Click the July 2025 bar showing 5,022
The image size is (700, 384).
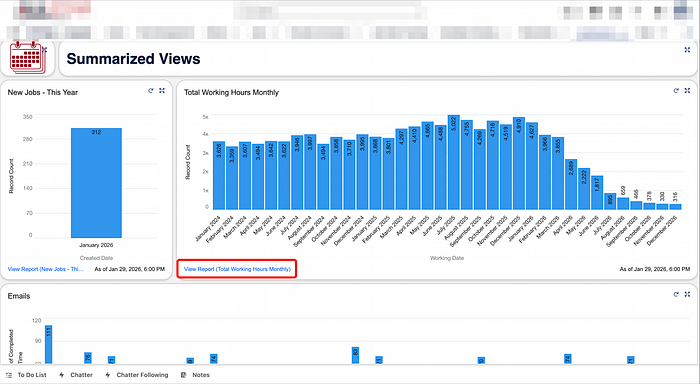click(454, 163)
